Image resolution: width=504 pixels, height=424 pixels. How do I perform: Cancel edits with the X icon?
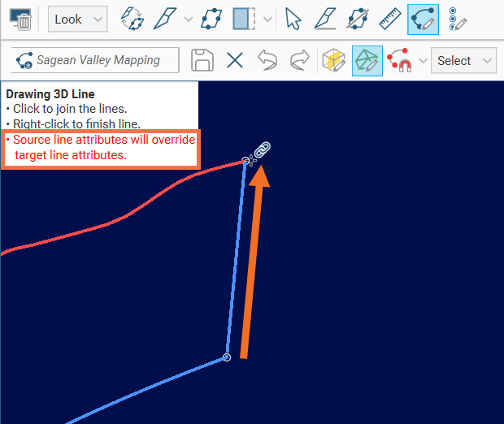(x=235, y=60)
